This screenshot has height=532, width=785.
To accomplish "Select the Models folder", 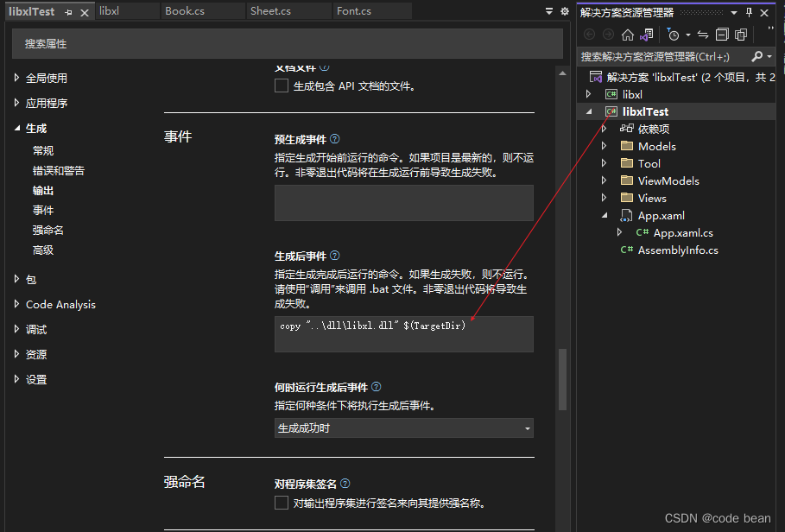I will [657, 146].
